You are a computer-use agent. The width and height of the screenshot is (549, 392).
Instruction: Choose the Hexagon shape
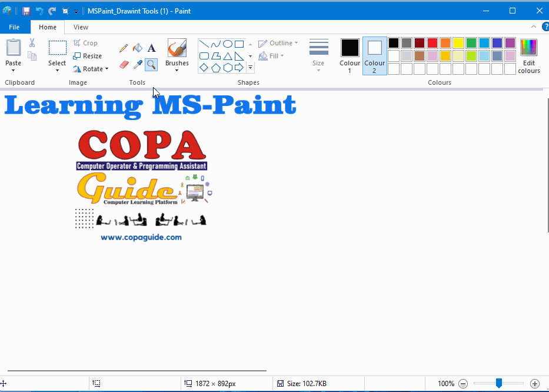click(x=228, y=67)
